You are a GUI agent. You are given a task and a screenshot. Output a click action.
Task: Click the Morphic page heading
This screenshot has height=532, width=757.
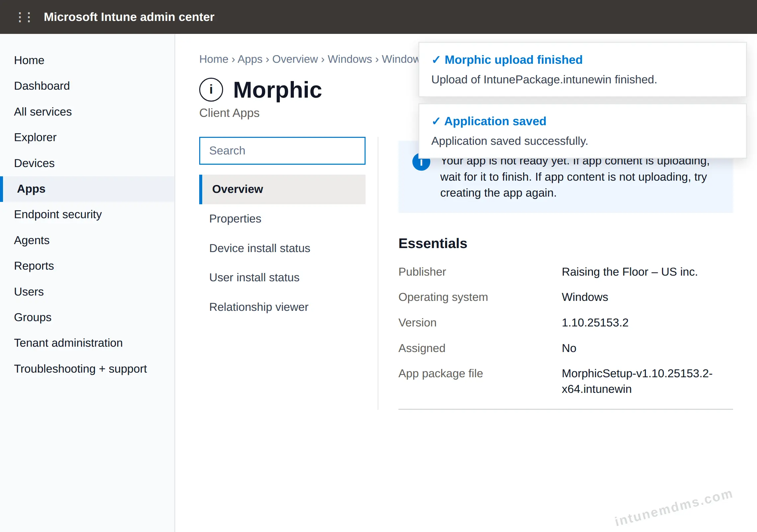(278, 90)
